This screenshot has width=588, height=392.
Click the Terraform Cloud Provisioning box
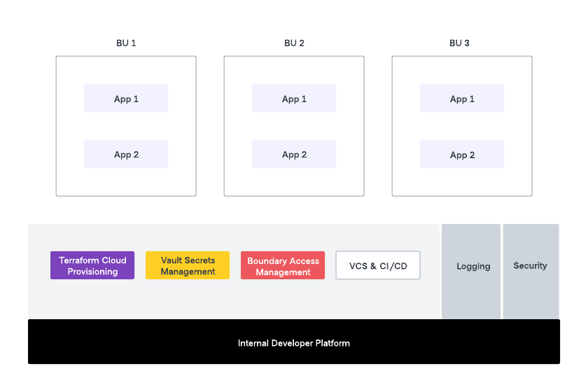click(x=92, y=266)
